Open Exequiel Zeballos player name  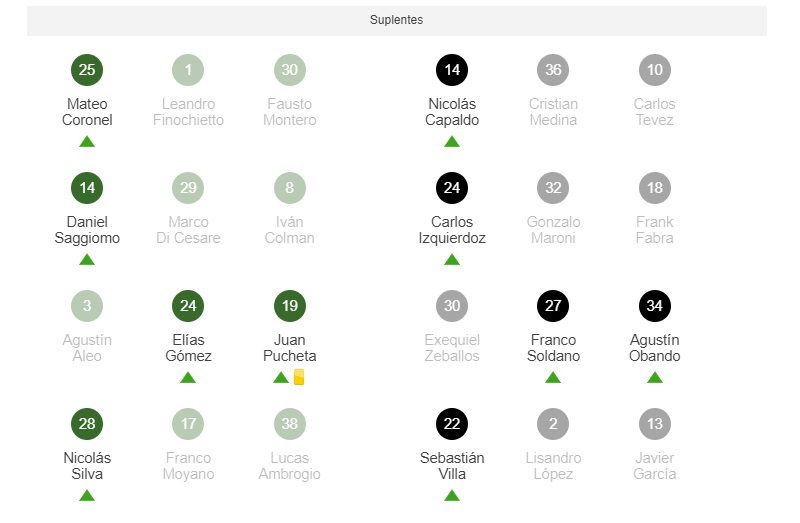click(x=452, y=348)
